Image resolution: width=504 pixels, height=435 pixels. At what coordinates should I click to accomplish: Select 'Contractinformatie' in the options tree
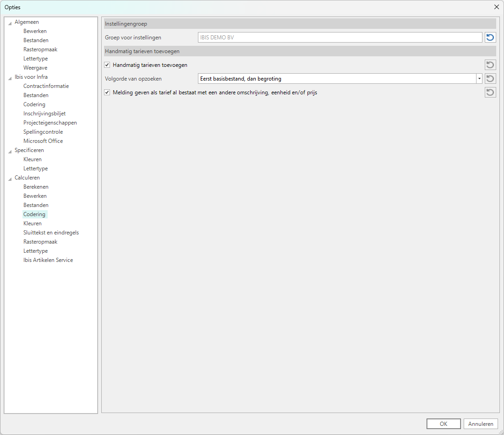pos(46,86)
